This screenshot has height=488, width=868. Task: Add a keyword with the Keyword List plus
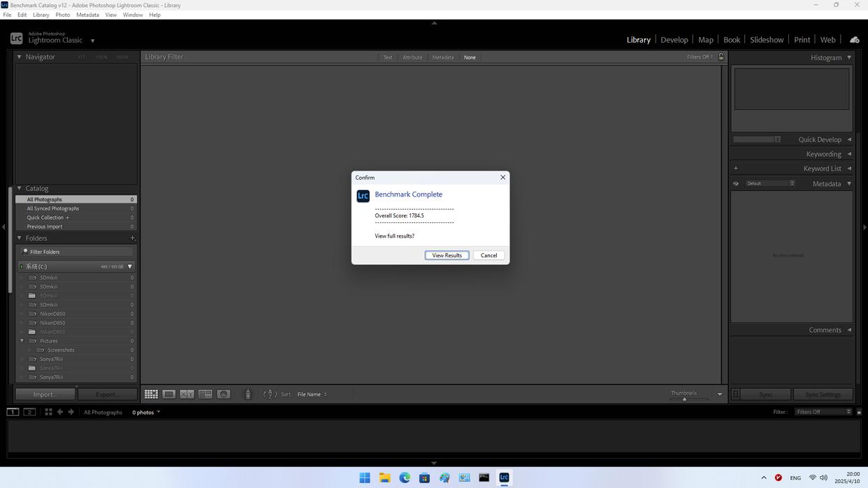[736, 168]
